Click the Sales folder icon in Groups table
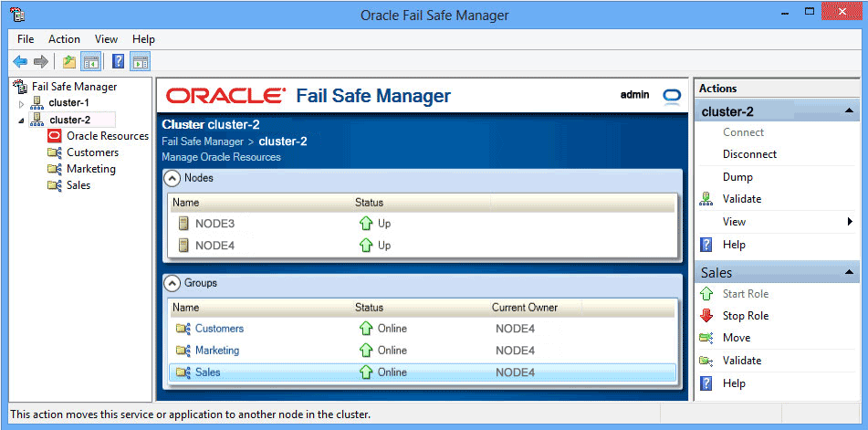Image resolution: width=868 pixels, height=430 pixels. pyautogui.click(x=183, y=372)
